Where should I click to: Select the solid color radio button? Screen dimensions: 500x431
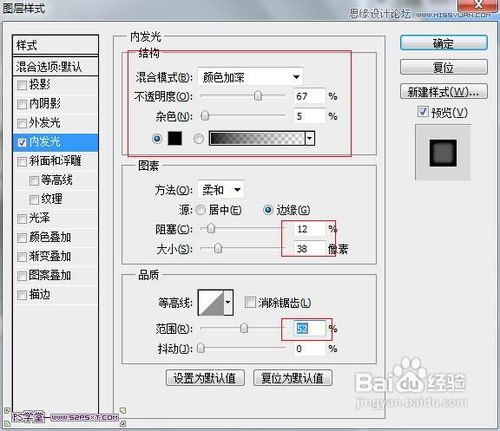[157, 138]
